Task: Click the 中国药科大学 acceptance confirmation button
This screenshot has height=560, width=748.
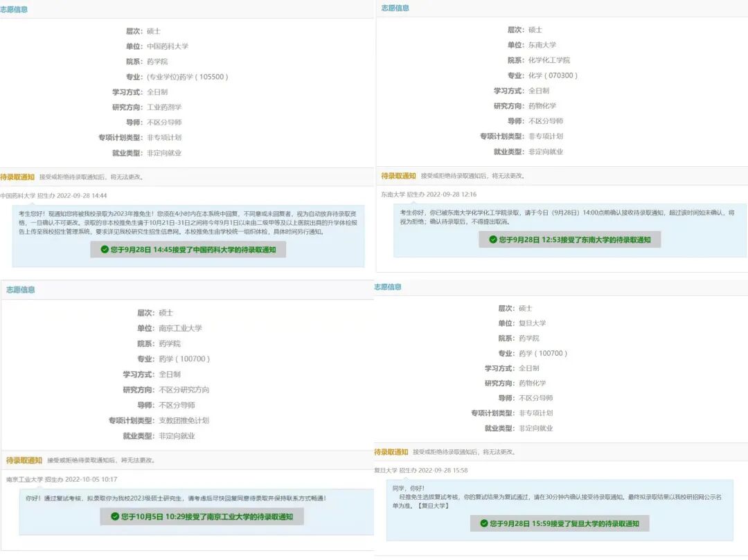Action: coord(188,249)
